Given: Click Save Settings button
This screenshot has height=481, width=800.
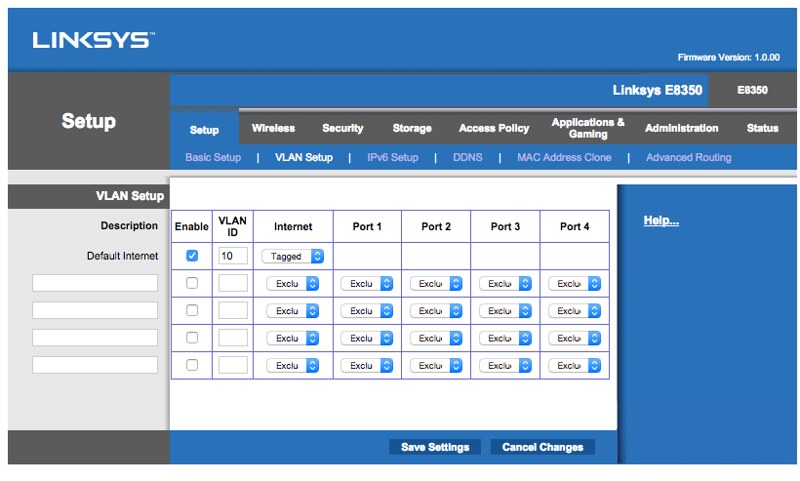Looking at the screenshot, I should 435,447.
